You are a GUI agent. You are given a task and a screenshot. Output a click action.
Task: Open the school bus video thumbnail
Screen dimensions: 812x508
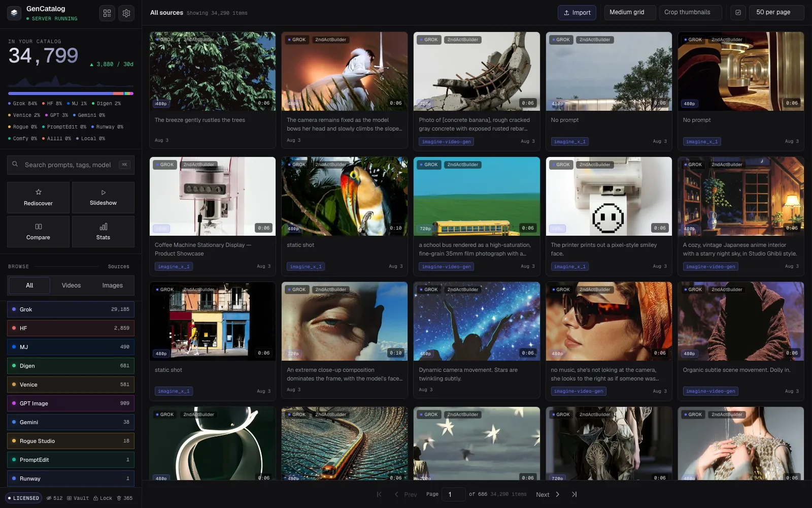click(x=477, y=196)
